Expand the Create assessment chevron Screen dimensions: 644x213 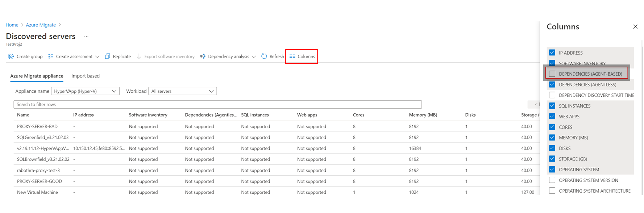[x=97, y=57]
